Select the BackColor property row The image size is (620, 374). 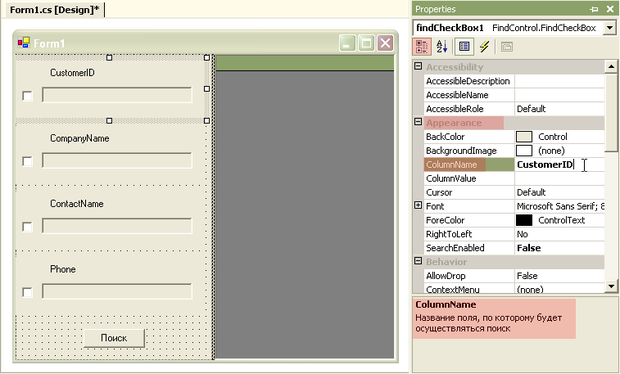tap(514, 137)
